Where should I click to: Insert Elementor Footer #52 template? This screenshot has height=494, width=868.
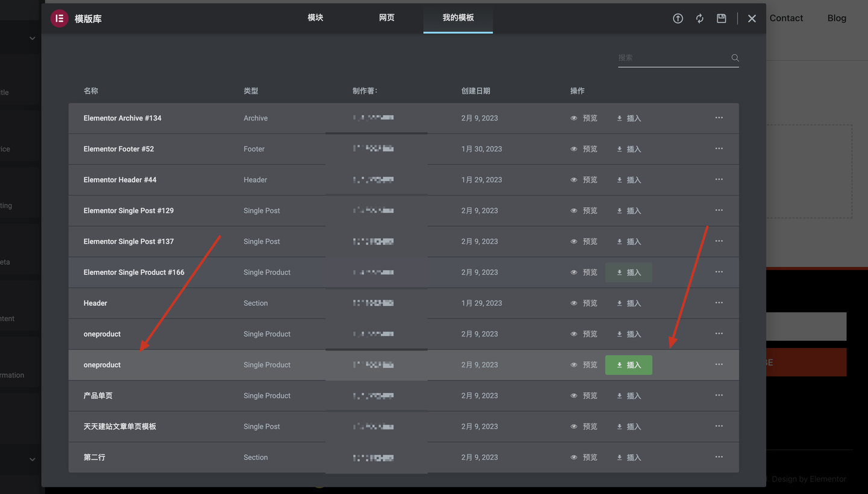(x=629, y=149)
